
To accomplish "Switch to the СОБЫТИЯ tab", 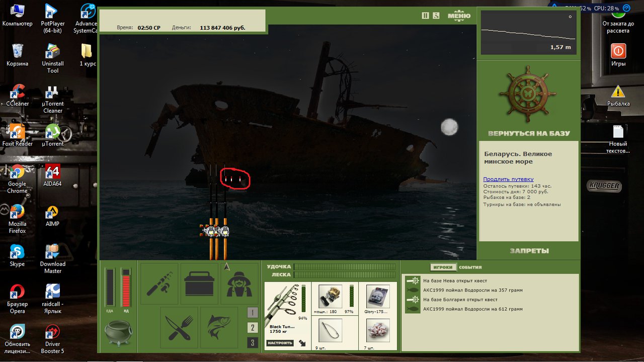I will 470,267.
